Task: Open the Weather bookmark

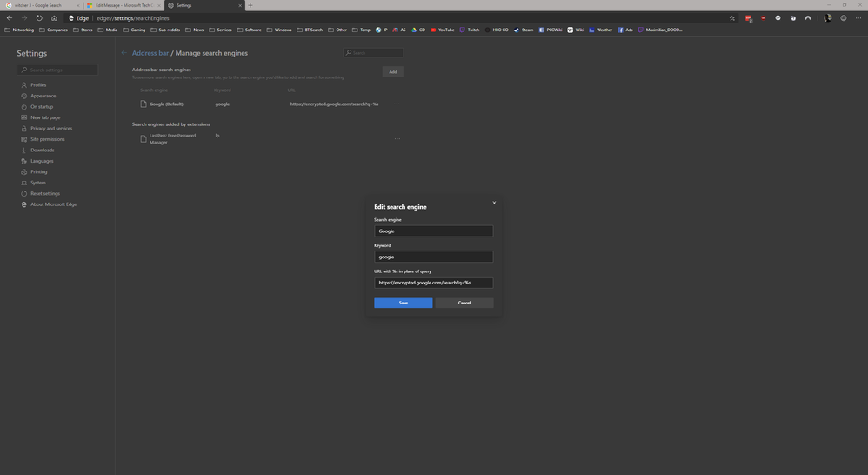Action: click(601, 30)
